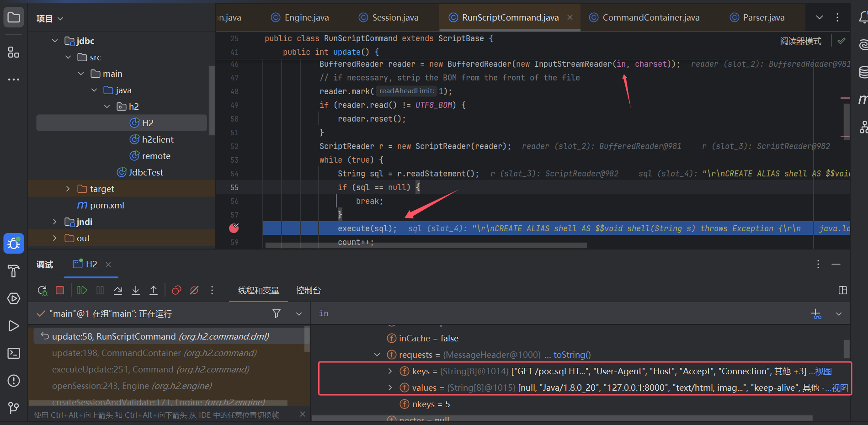Open 视图 link for values array

point(840,388)
